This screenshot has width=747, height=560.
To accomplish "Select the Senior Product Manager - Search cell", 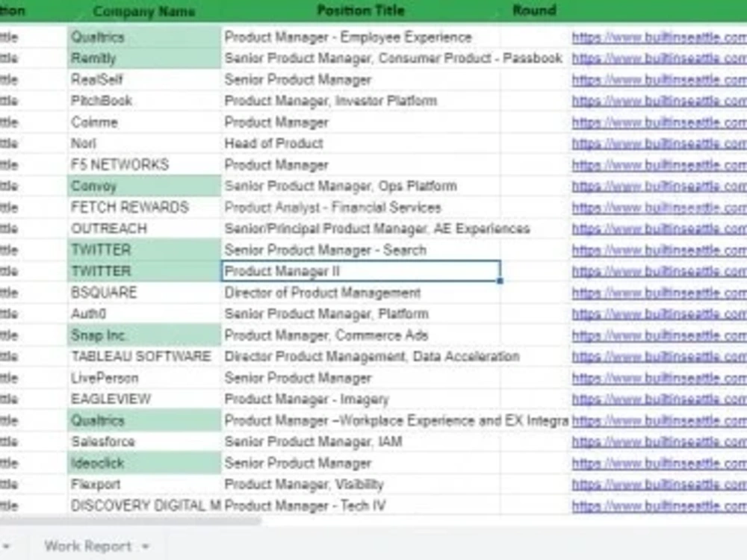I will coord(361,250).
